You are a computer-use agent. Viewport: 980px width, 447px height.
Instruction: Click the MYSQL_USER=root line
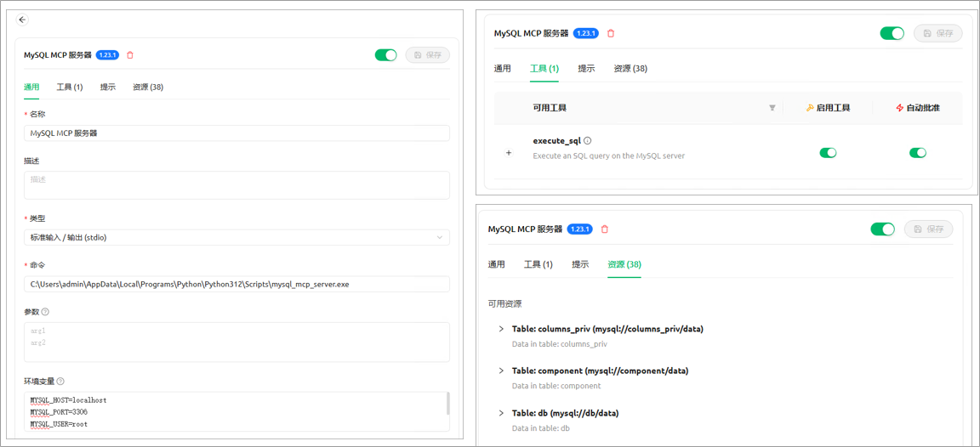coord(59,424)
